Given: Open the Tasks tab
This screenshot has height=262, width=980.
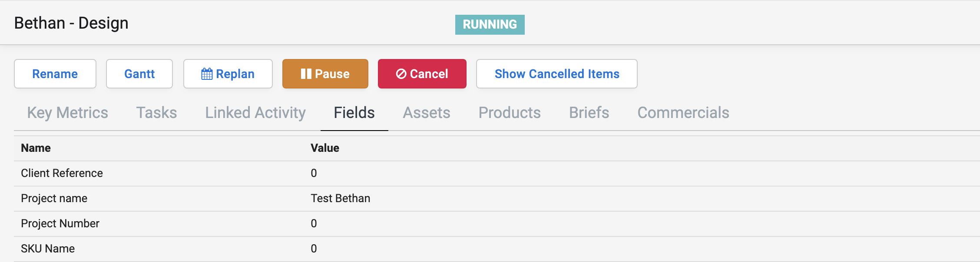Looking at the screenshot, I should point(156,113).
